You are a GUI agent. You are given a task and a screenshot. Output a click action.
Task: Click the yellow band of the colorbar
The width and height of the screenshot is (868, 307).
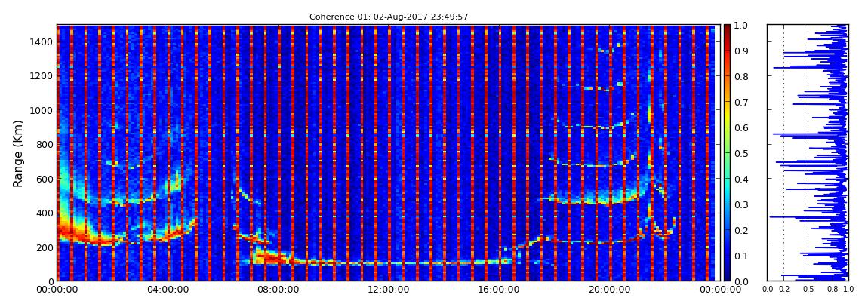point(727,115)
